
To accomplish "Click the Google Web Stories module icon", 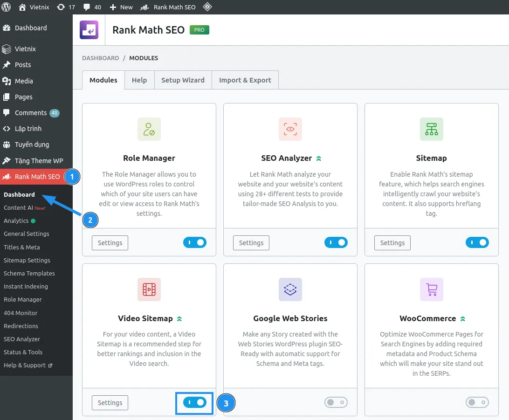I will click(290, 289).
